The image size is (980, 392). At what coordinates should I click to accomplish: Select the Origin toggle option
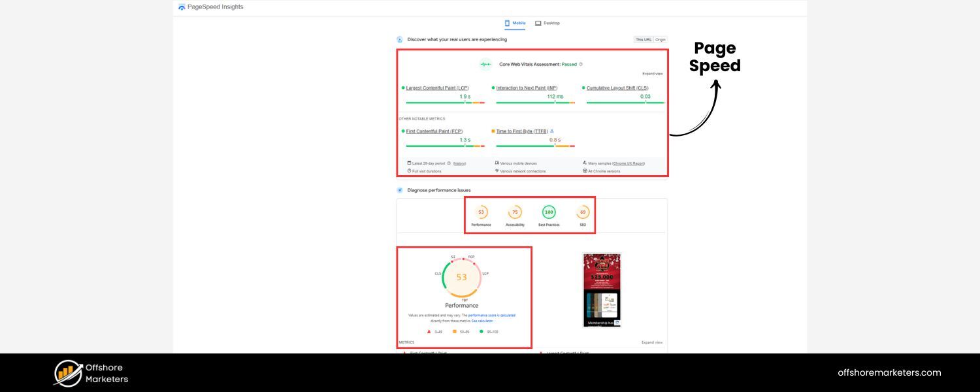(660, 39)
